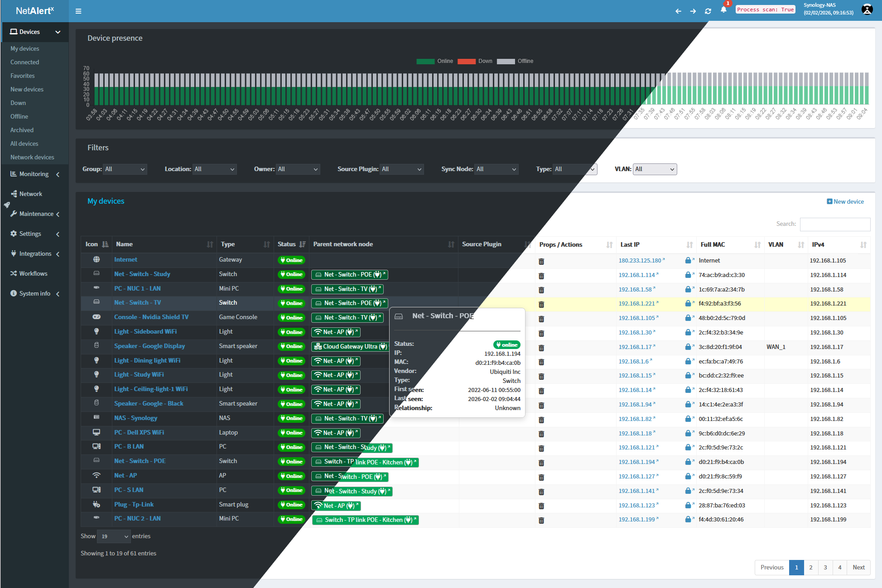The width and height of the screenshot is (882, 588).
Task: Go to page 2 of devices
Action: (x=811, y=567)
